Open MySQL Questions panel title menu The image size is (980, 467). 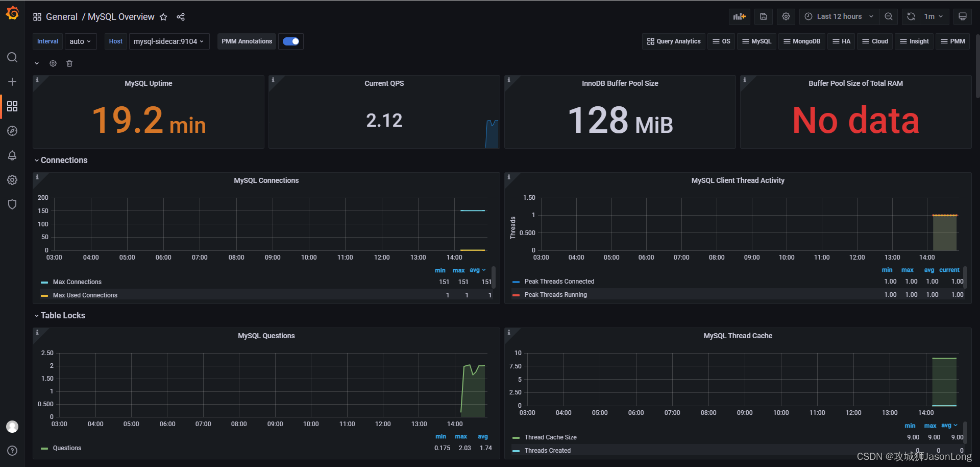266,336
